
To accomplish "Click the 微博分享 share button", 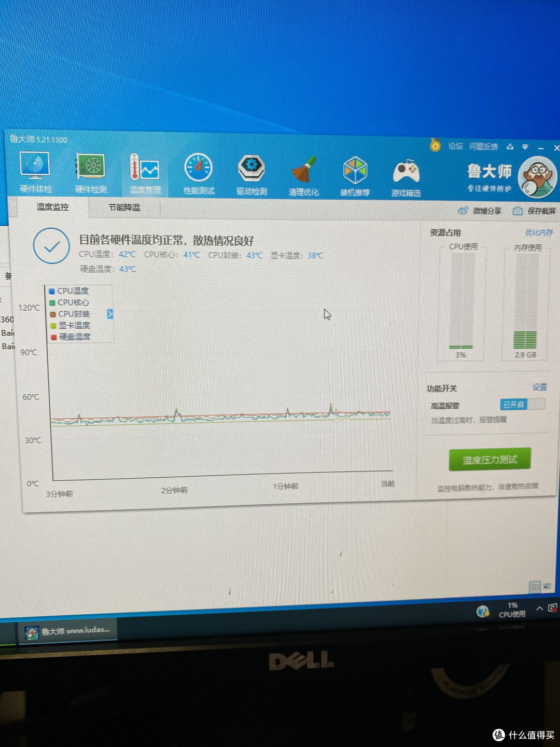I will [480, 211].
